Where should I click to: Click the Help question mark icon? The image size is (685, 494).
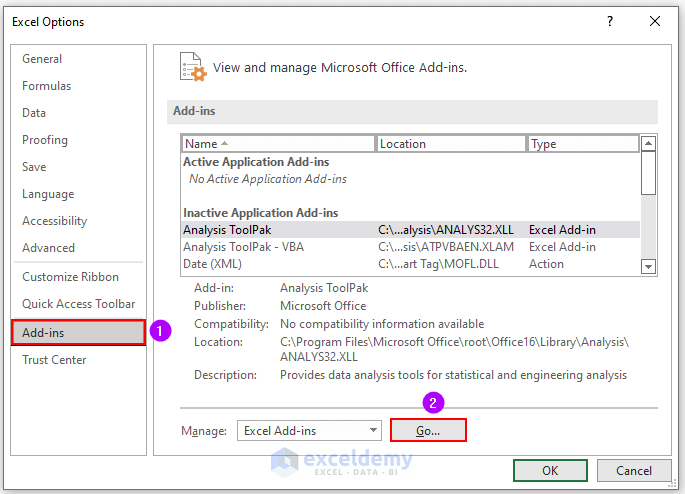[x=610, y=21]
